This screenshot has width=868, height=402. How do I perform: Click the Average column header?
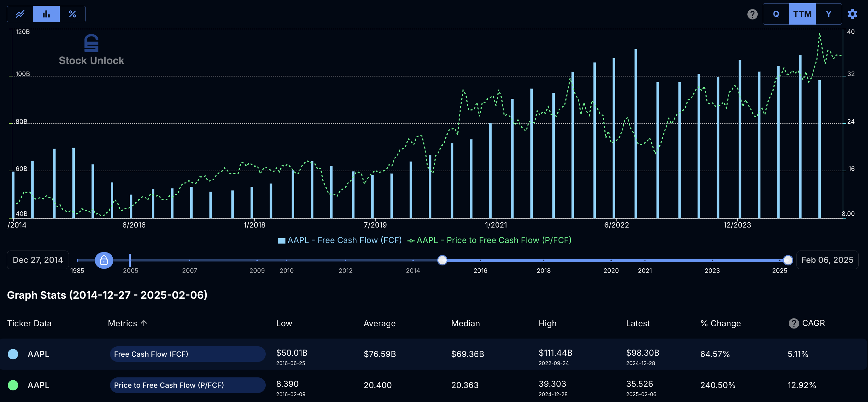(379, 323)
